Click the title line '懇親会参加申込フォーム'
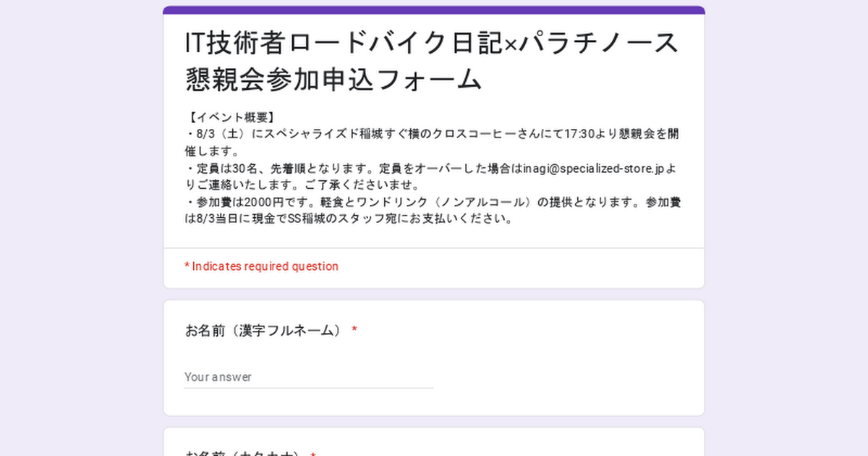868x456 pixels. click(333, 80)
